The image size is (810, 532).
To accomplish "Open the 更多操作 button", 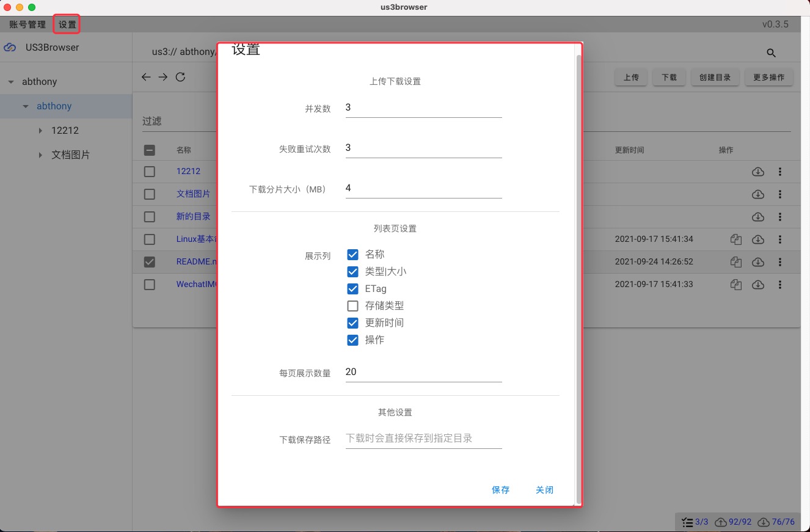I will click(769, 78).
